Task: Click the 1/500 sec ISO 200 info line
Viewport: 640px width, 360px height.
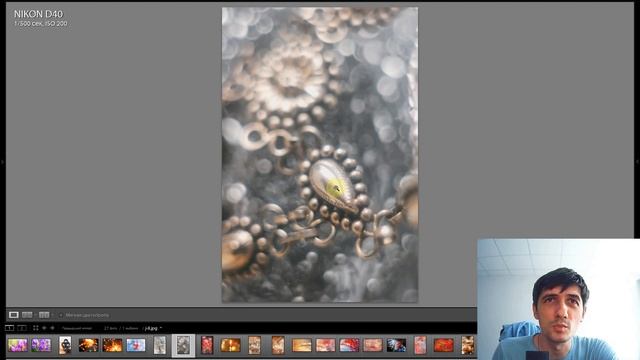Action: pos(40,24)
